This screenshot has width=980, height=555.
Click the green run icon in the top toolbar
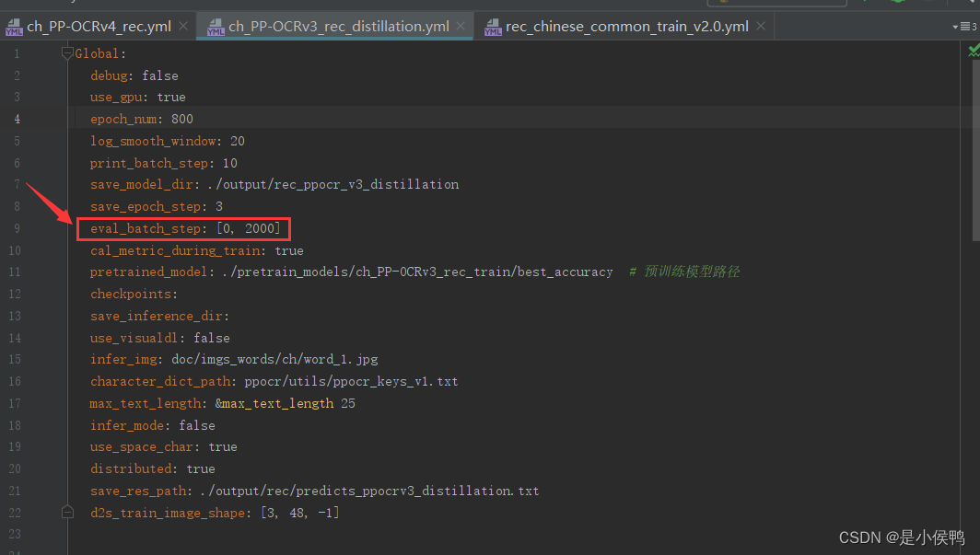tap(897, 3)
